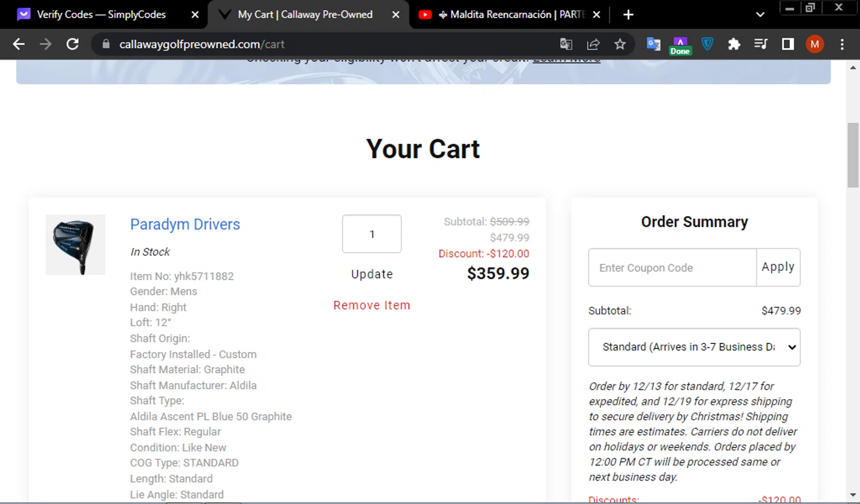Click the Discount: -$120.00 text
The height and width of the screenshot is (504, 860).
484,253
